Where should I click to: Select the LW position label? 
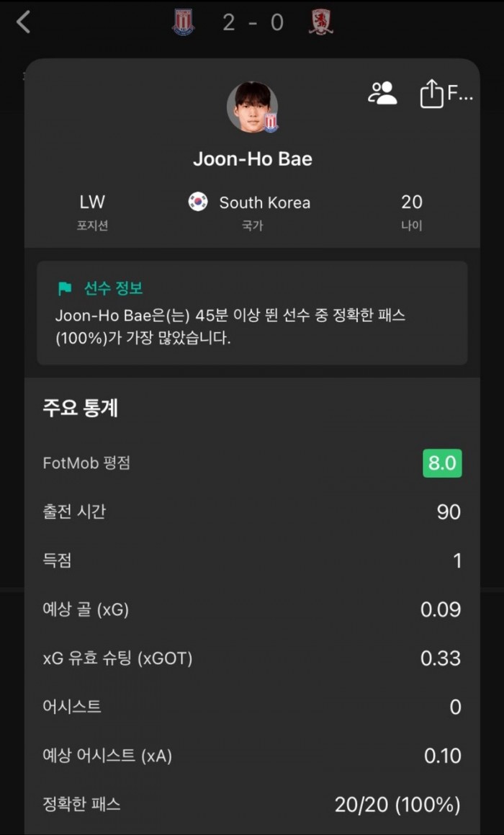92,202
